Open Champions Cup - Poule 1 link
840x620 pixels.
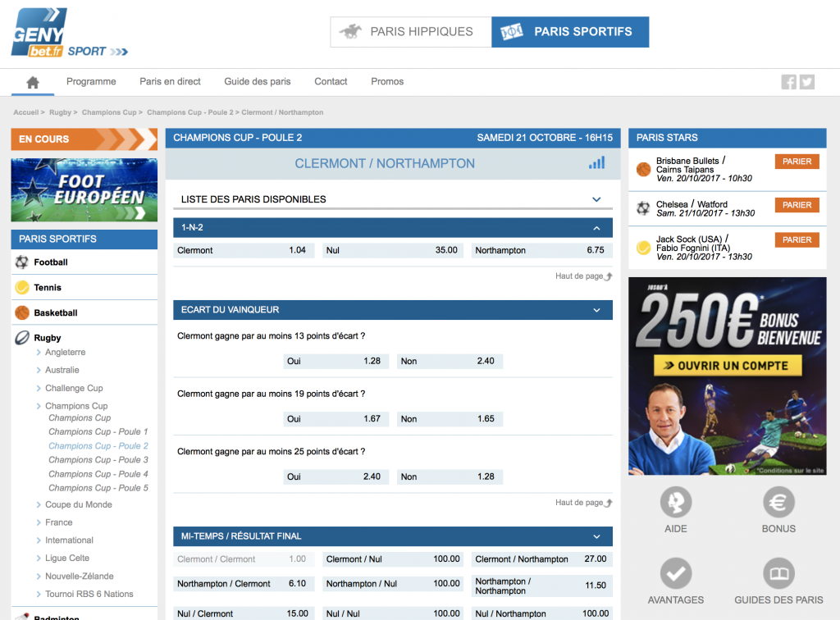[98, 431]
